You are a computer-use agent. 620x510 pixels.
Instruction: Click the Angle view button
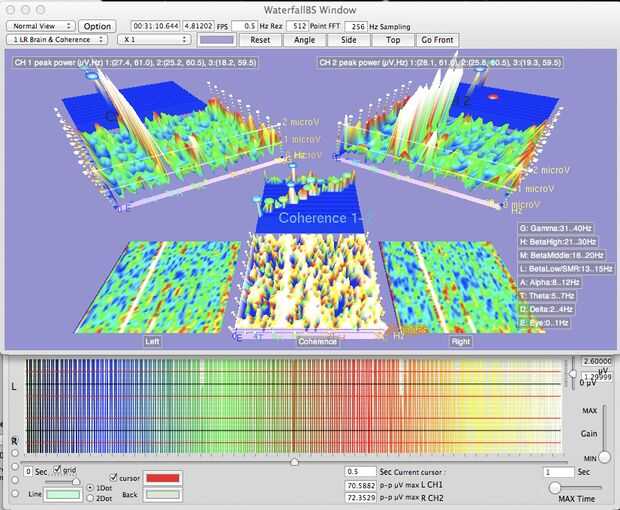(x=304, y=40)
